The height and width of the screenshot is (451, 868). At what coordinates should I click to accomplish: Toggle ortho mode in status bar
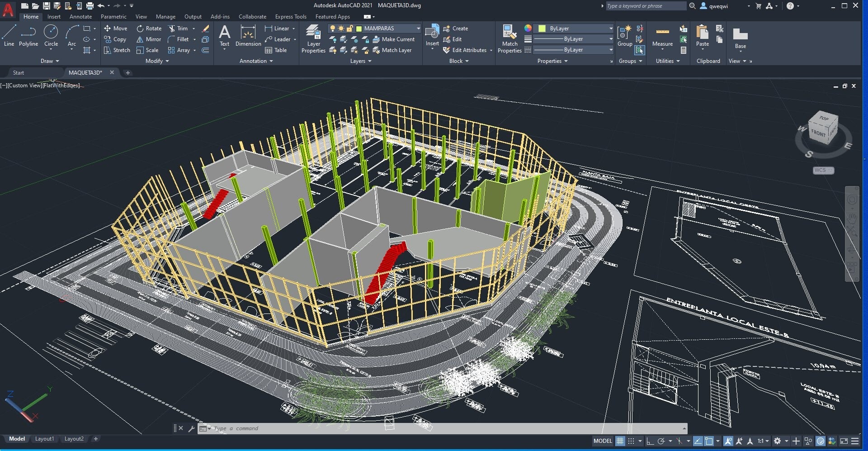click(650, 441)
